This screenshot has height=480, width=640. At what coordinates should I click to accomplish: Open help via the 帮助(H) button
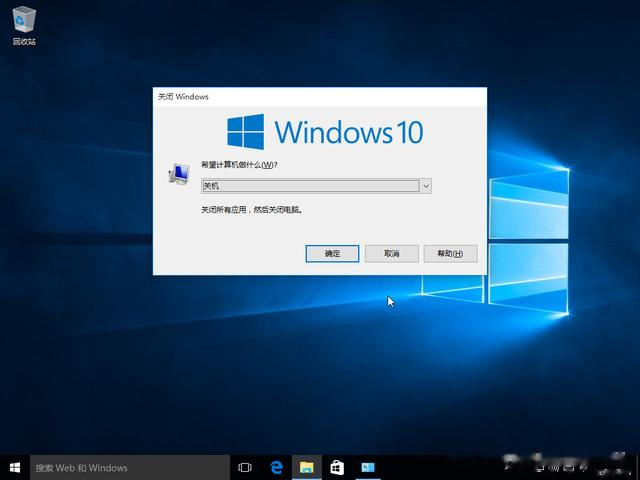(450, 254)
